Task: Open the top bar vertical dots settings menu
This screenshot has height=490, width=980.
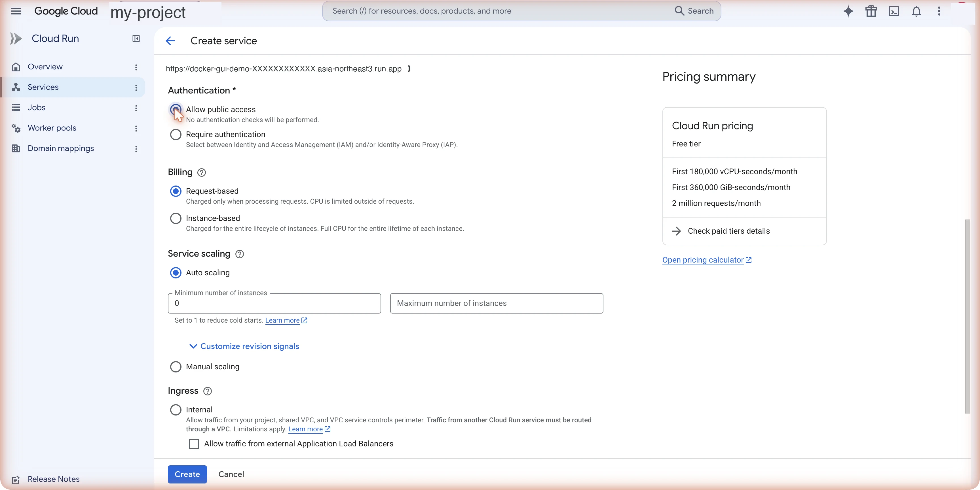Action: point(939,11)
